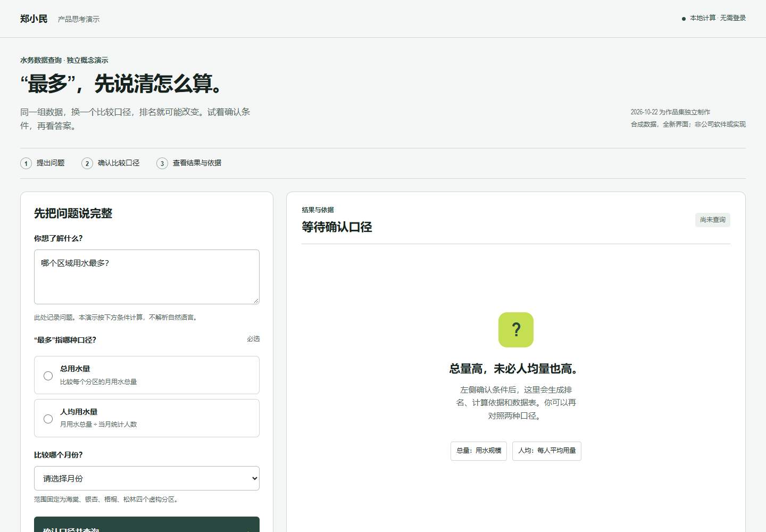
Task: Click the 总量：用水规模 chip
Action: (x=479, y=451)
